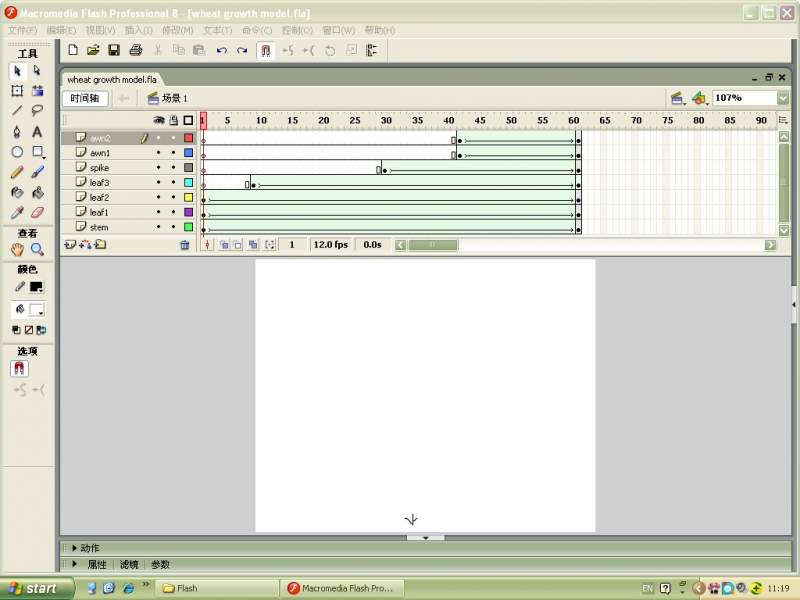Select the Selection arrow tool
800x600 pixels.
coord(17,71)
